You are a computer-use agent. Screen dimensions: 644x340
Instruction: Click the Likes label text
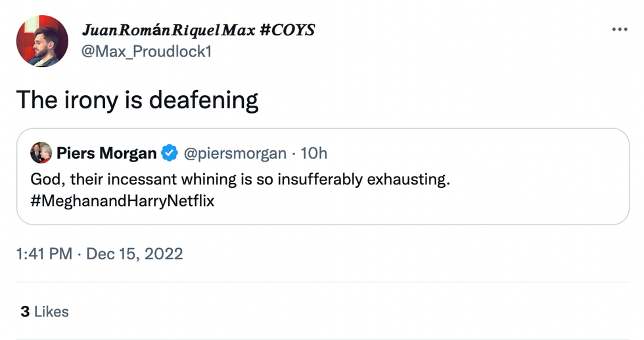[51, 312]
